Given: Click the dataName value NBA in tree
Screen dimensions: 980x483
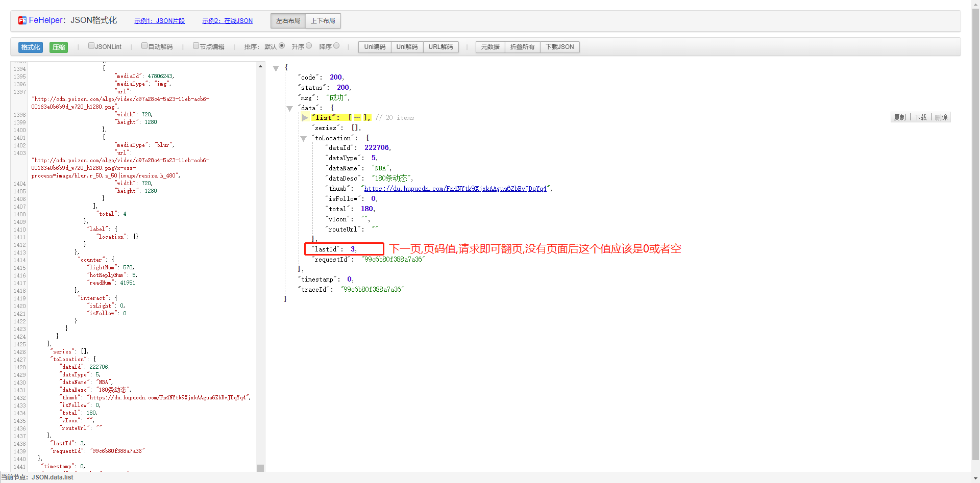Looking at the screenshot, I should click(x=381, y=168).
